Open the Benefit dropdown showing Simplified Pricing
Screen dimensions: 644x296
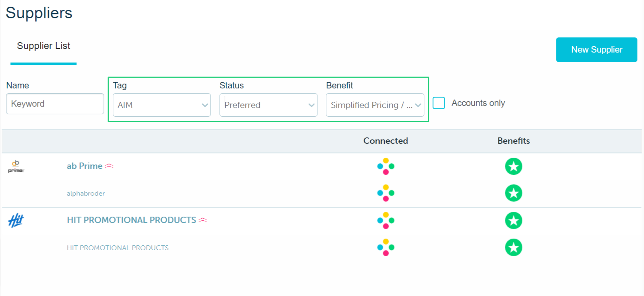375,105
